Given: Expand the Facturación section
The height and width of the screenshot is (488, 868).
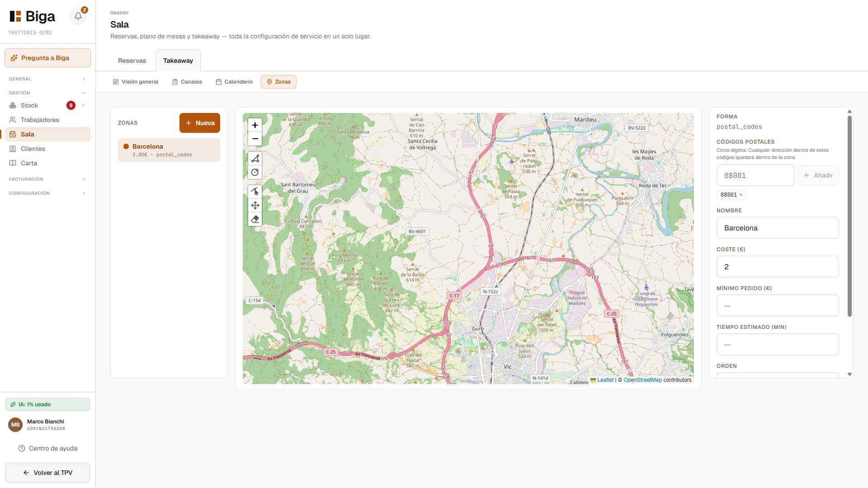Looking at the screenshot, I should (x=47, y=179).
